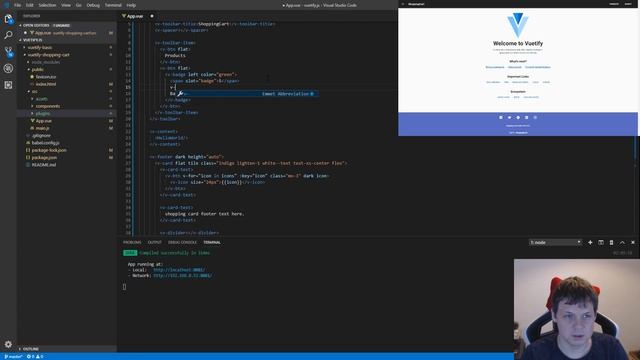
Task: Open .gitignore in the explorer
Action: coord(41,136)
